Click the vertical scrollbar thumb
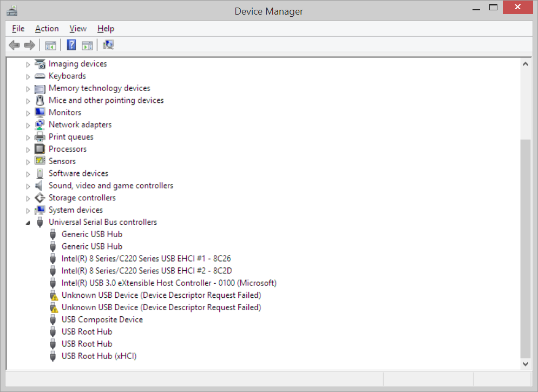538x392 pixels. pos(526,249)
